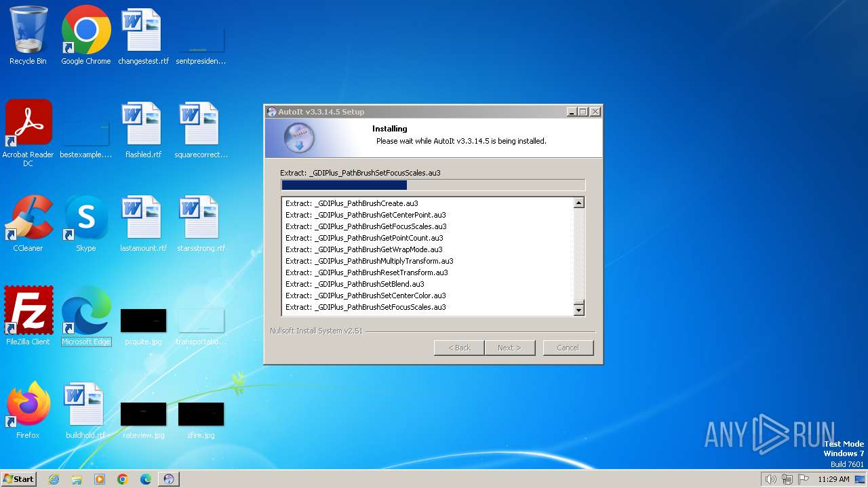Open the Google Chrome desktop shortcut

pyautogui.click(x=86, y=35)
